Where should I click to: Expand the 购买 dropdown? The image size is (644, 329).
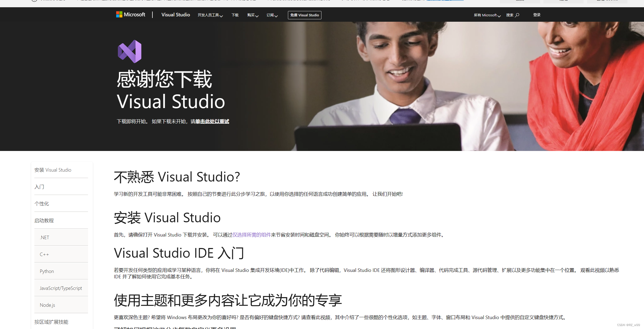pos(252,15)
